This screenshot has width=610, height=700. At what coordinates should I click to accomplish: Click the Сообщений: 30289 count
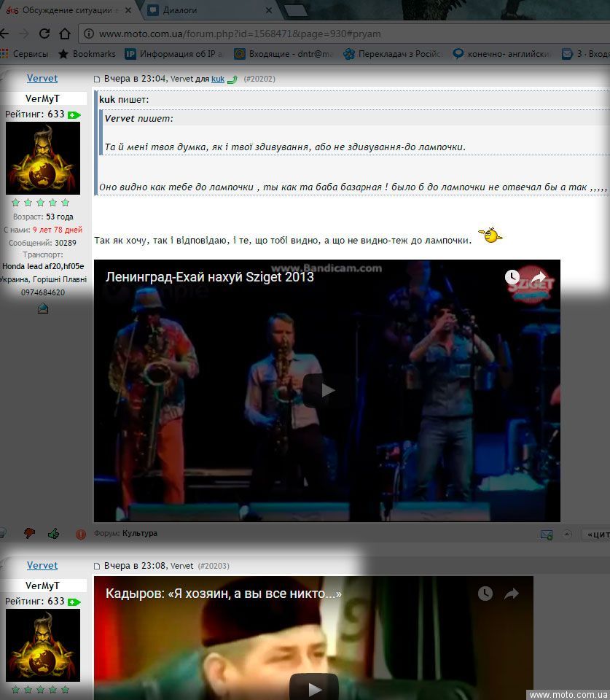click(42, 243)
